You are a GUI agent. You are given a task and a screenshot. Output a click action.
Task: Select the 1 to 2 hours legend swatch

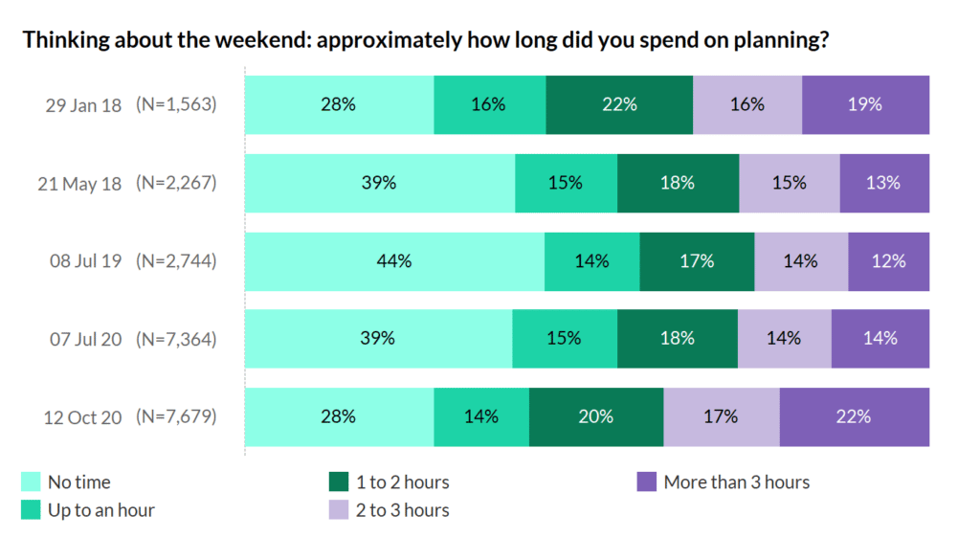338,482
